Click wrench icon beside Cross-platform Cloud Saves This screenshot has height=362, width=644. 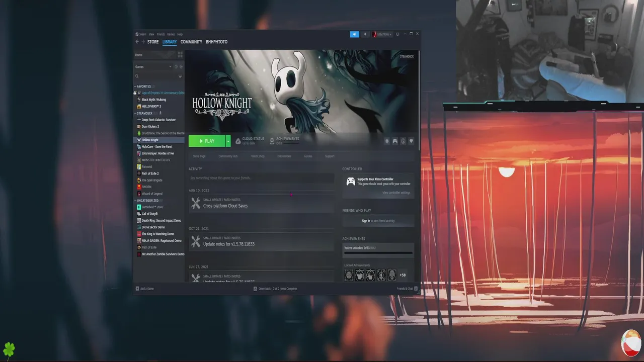(x=196, y=204)
